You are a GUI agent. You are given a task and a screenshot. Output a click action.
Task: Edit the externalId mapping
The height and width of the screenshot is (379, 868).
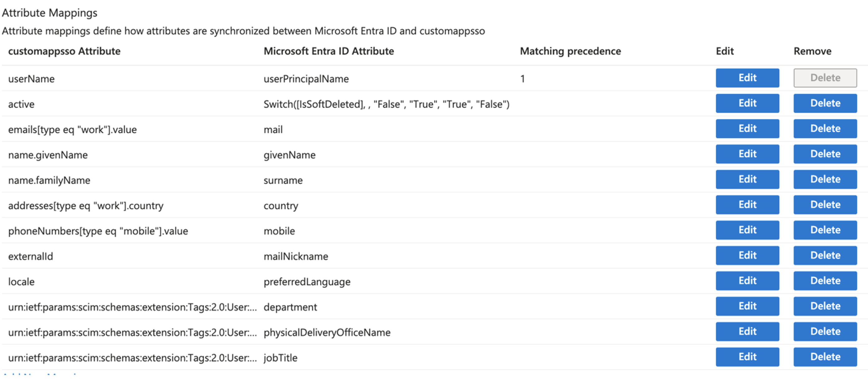tap(747, 255)
